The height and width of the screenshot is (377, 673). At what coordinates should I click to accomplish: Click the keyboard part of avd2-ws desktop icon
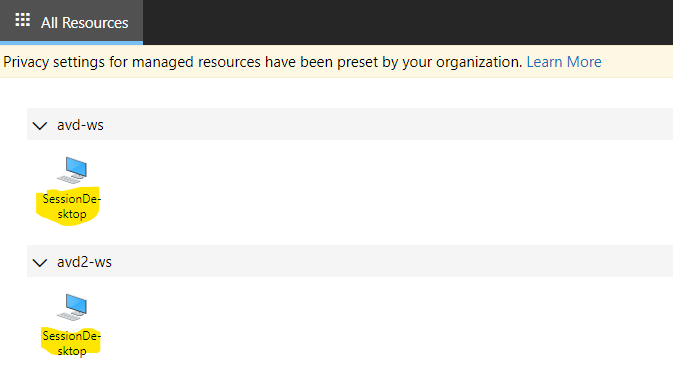click(69, 316)
